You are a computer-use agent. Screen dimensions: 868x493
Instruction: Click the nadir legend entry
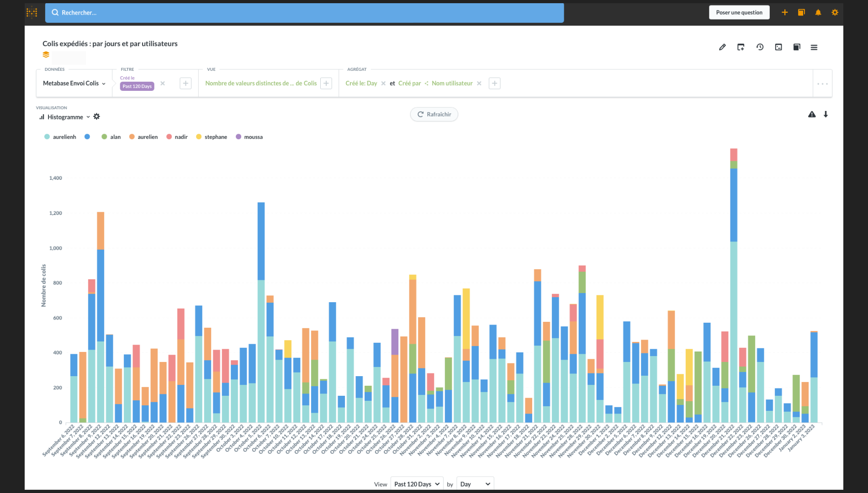coord(177,136)
